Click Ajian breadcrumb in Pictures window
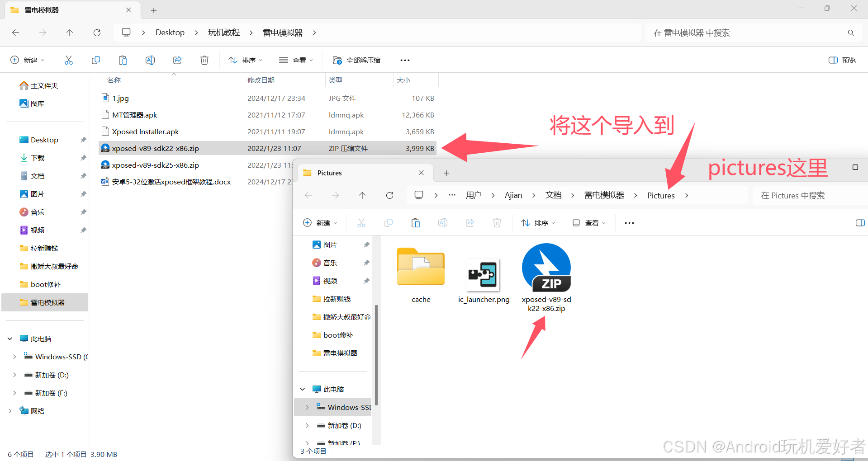This screenshot has height=461, width=868. click(513, 195)
